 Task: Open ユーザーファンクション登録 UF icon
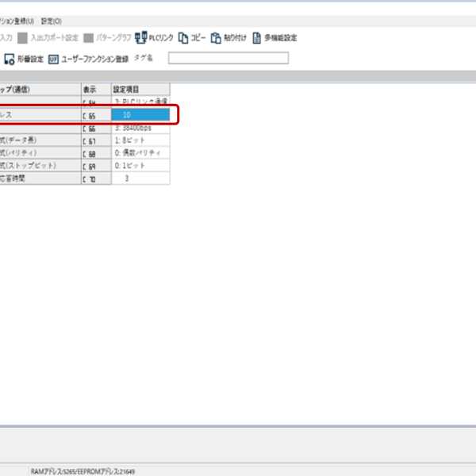tap(53, 58)
